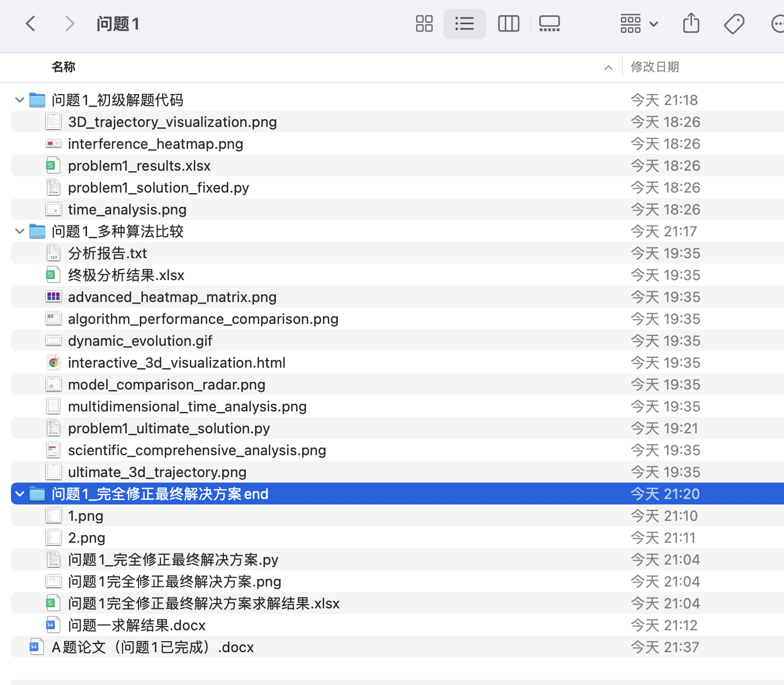Image resolution: width=784 pixels, height=685 pixels.
Task: Click the 问题1 window title text
Action: coord(118,24)
